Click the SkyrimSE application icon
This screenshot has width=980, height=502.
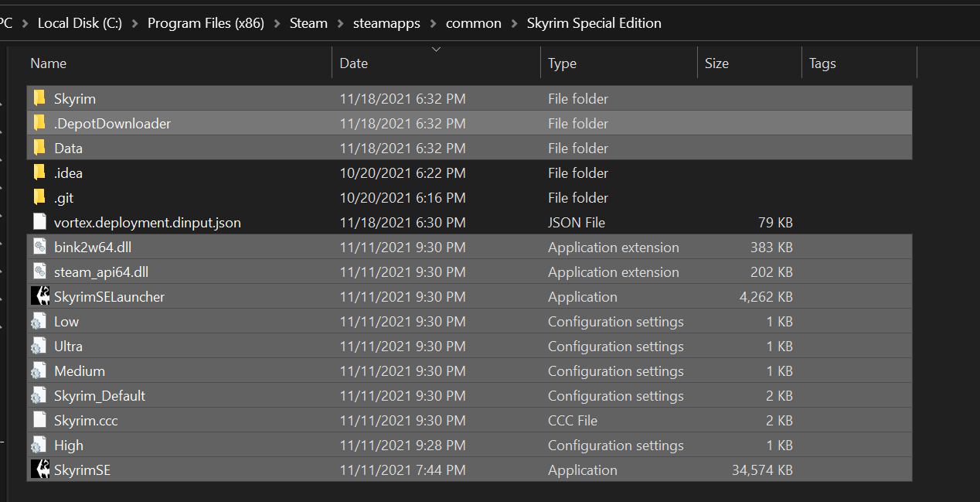[40, 470]
